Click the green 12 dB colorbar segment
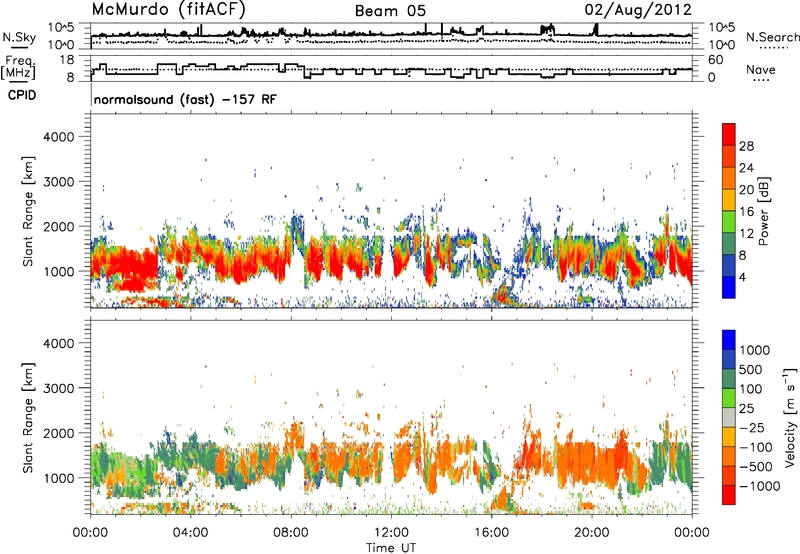Image resolution: width=800 pixels, height=554 pixels. click(729, 223)
